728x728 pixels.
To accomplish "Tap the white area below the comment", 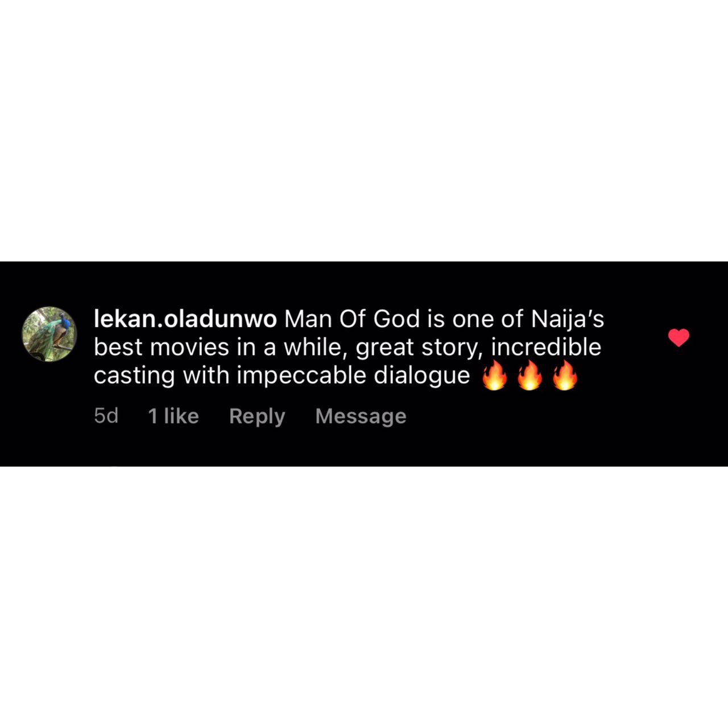I will click(x=364, y=597).
